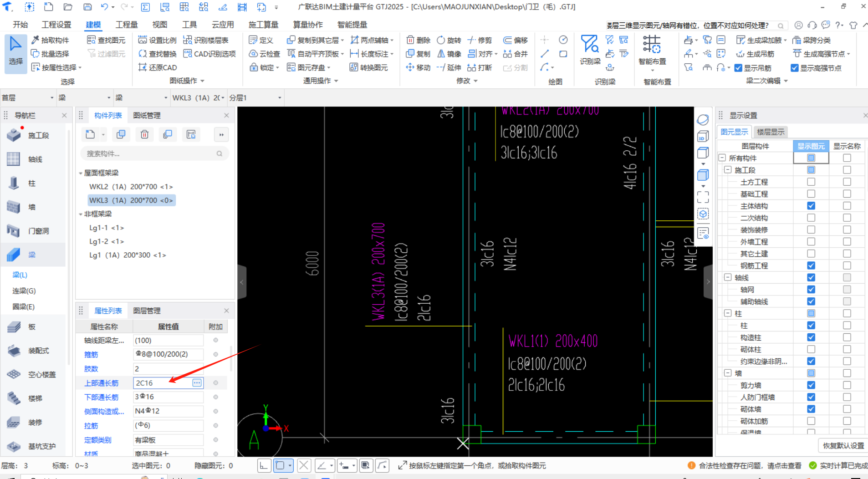Select 连梁(G) sub-item in navigation
This screenshot has width=868, height=479.
[24, 290]
